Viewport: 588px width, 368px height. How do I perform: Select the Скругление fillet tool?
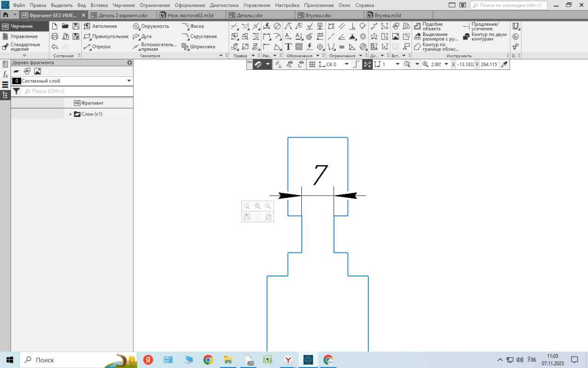(199, 36)
